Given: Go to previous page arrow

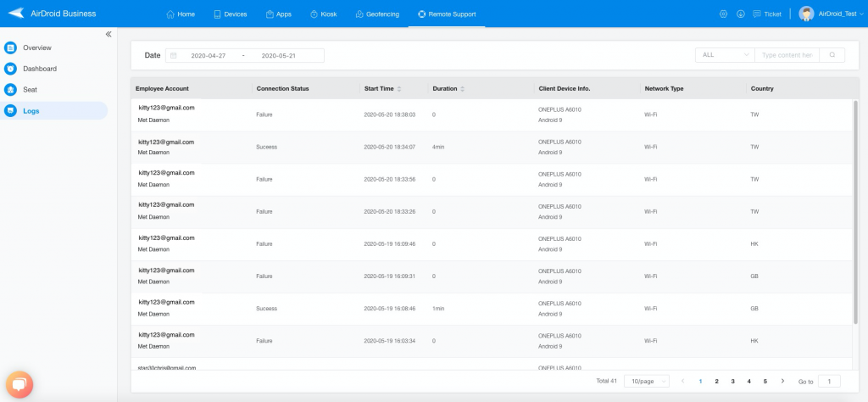Looking at the screenshot, I should coord(682,381).
